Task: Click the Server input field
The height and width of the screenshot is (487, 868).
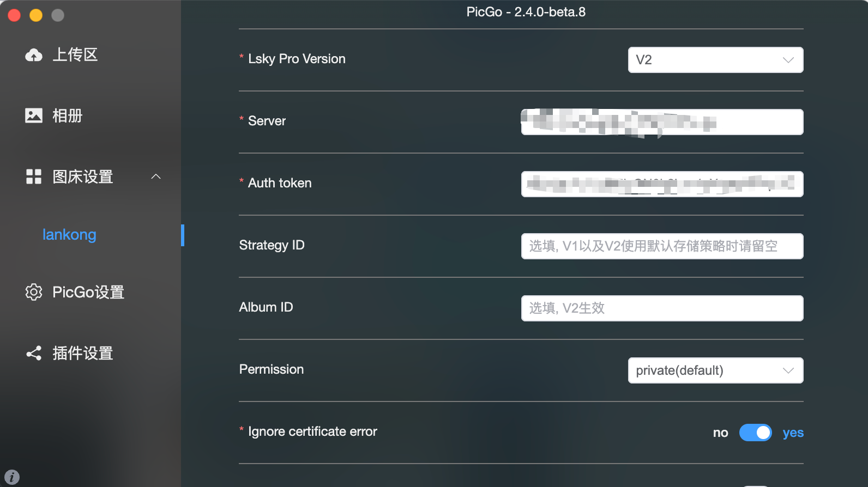Action: 662,122
